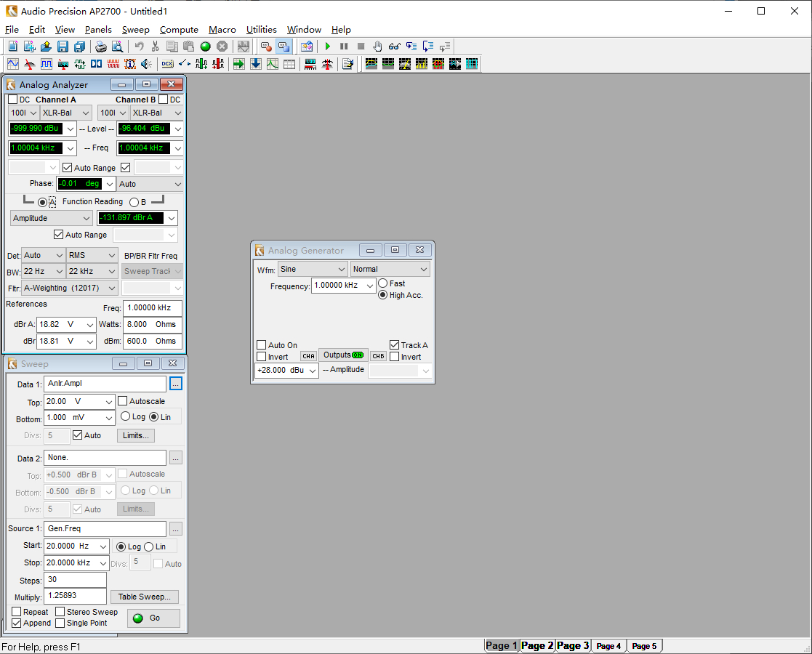The image size is (812, 654).
Task: Click the Open file folder icon
Action: pyautogui.click(x=46, y=47)
